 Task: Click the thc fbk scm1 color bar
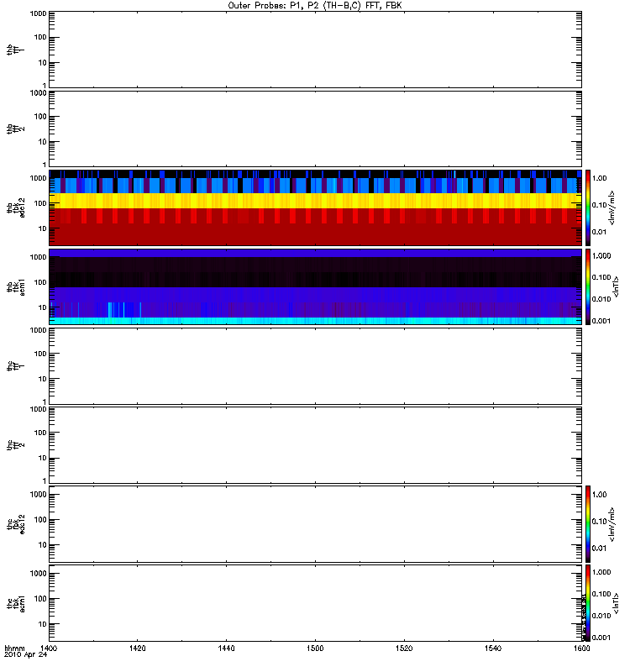(x=588, y=603)
